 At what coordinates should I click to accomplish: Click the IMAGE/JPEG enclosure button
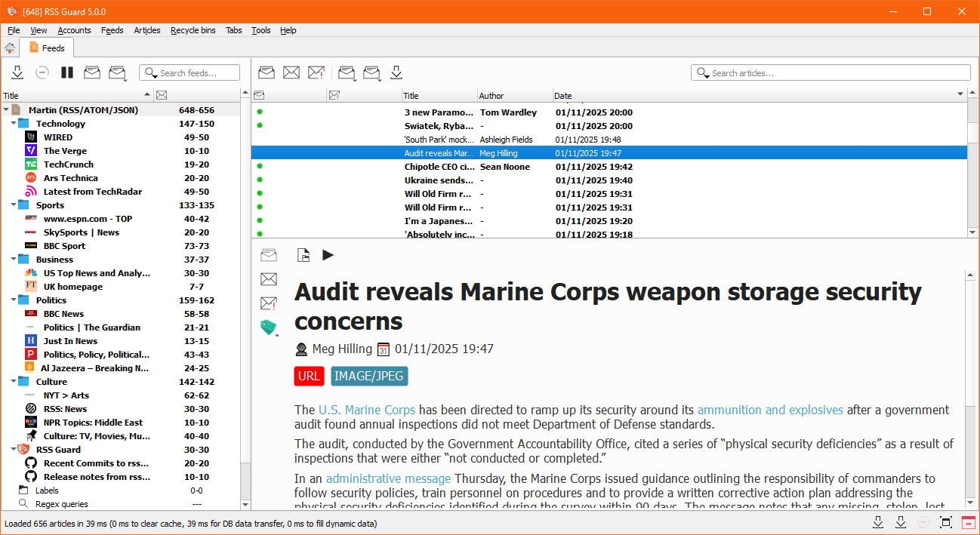pos(369,377)
